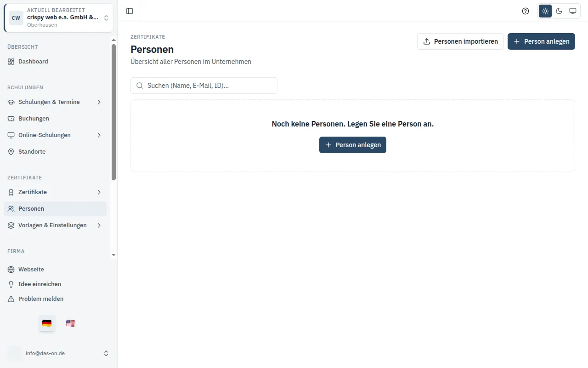Expand Schulungen & Termine chevron
Viewport: 588px width, 368px height.
click(x=99, y=102)
